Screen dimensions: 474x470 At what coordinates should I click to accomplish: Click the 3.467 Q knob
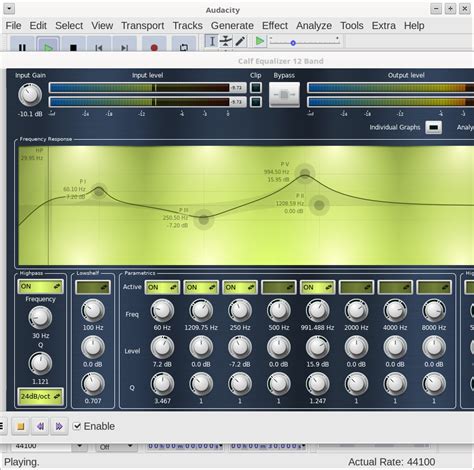[x=162, y=384]
